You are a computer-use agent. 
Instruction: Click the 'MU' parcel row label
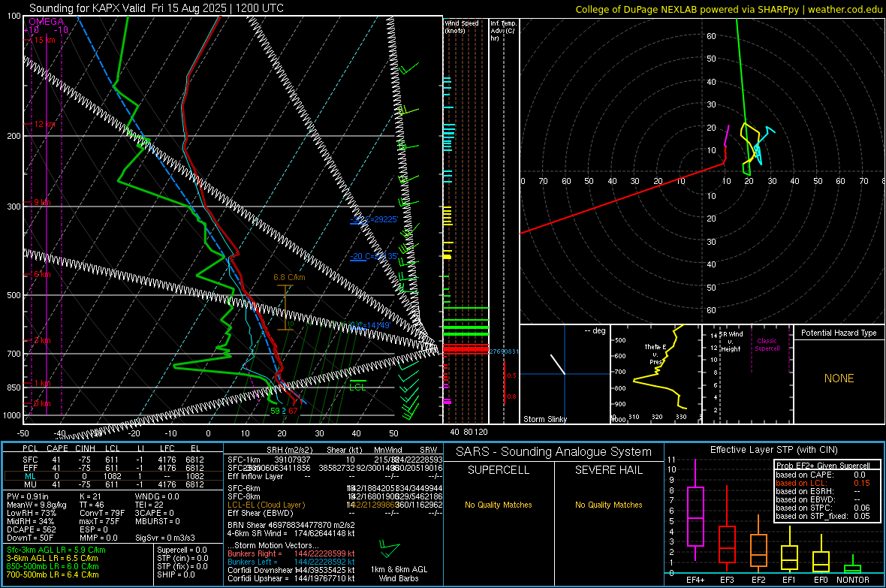(x=30, y=484)
